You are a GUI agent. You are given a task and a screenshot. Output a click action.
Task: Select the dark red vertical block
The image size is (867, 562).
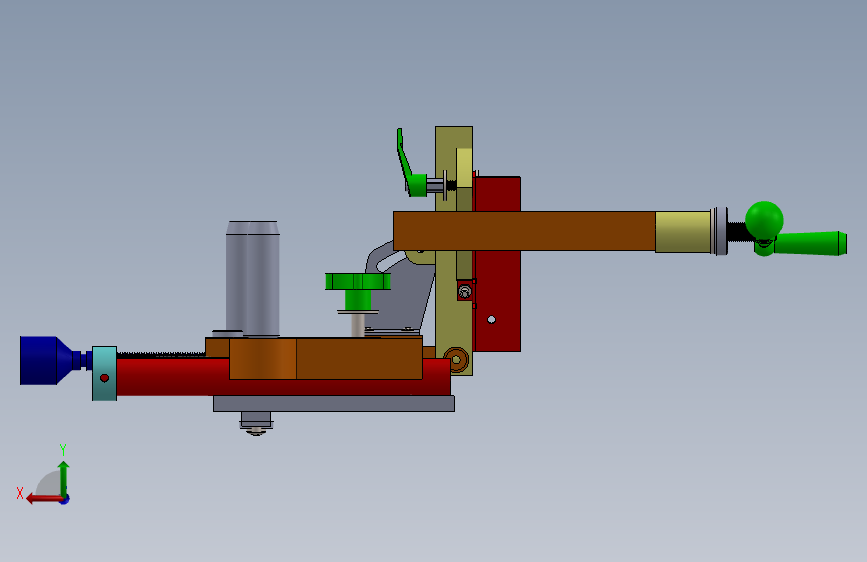(x=497, y=282)
